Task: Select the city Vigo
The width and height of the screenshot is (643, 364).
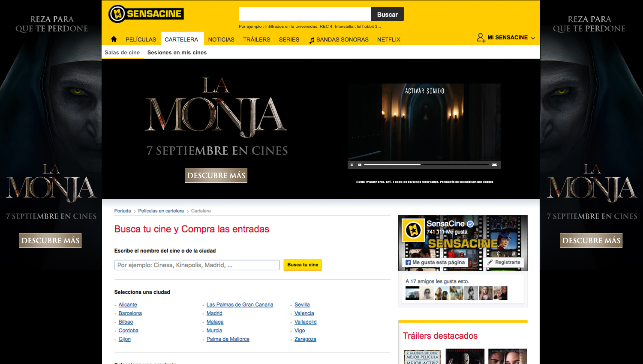Action: point(299,330)
